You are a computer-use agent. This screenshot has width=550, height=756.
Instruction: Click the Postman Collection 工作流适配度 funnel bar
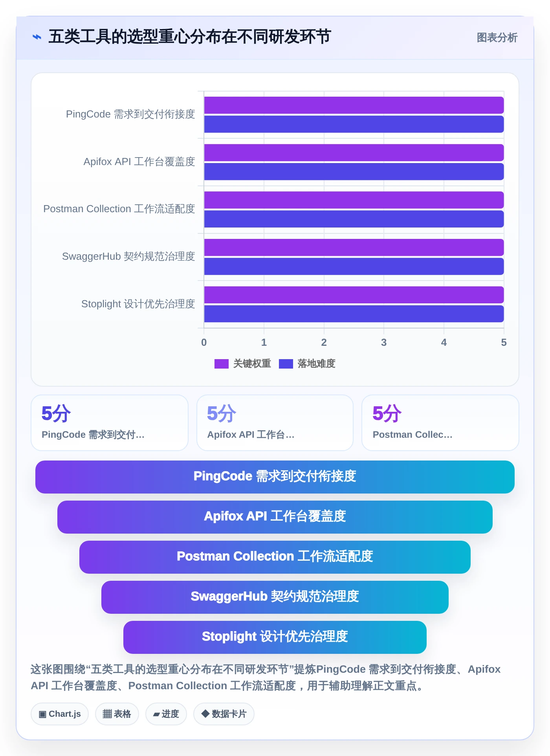click(275, 557)
